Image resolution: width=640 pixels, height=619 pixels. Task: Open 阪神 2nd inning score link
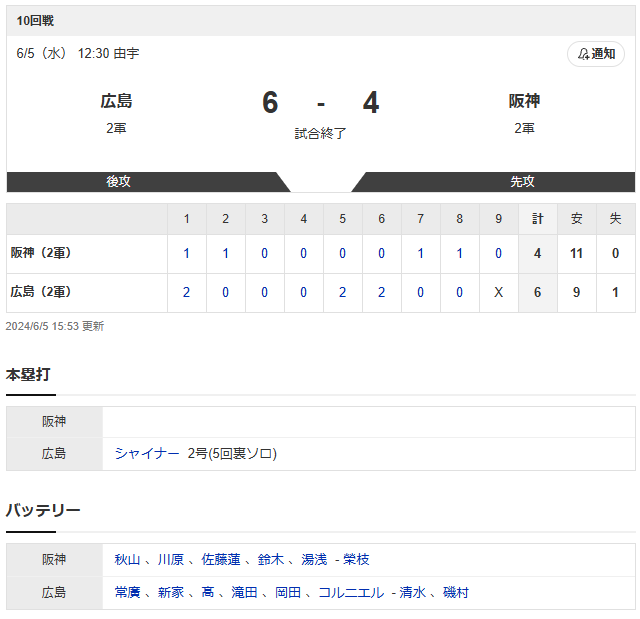(x=225, y=253)
